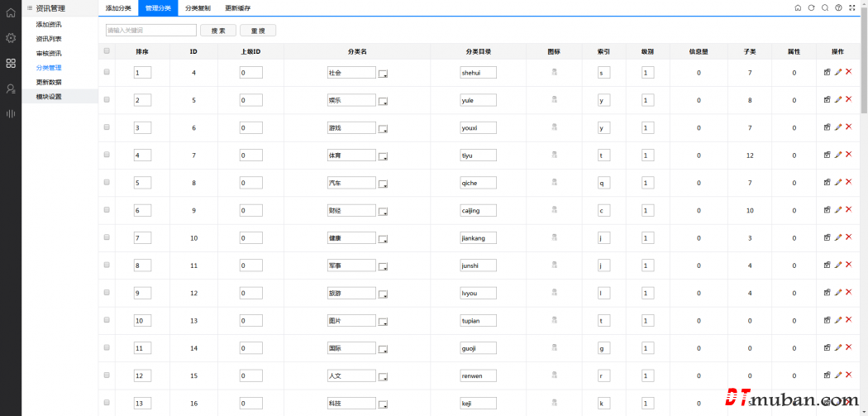Edit the 社会 category with its pencil icon
The width and height of the screenshot is (868, 416).
tap(837, 72)
